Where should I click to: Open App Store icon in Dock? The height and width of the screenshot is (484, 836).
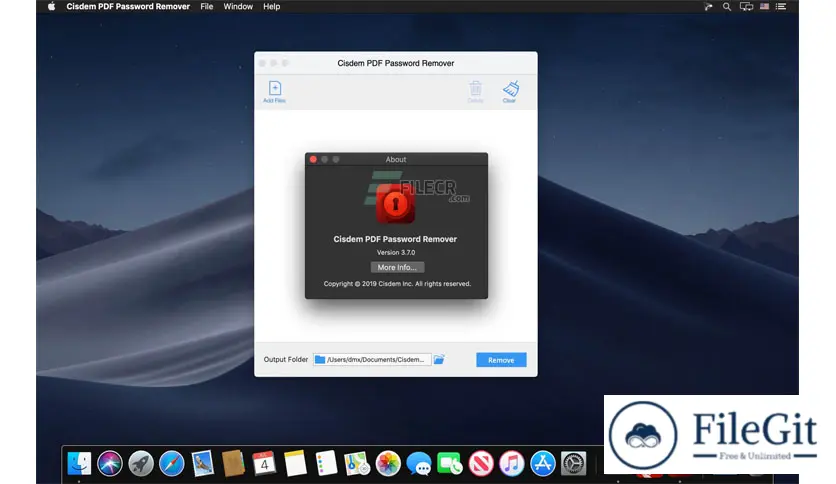543,463
